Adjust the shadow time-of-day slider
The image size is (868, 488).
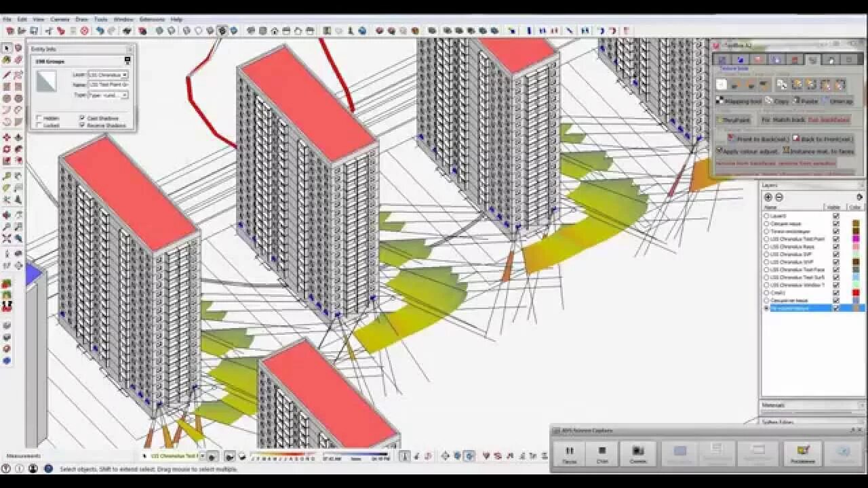[x=356, y=456]
